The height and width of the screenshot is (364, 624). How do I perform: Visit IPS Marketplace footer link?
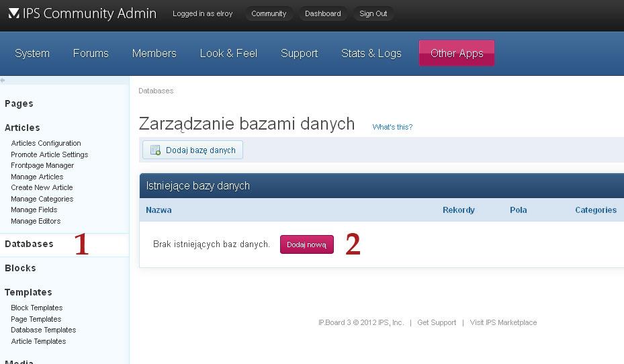503,322
